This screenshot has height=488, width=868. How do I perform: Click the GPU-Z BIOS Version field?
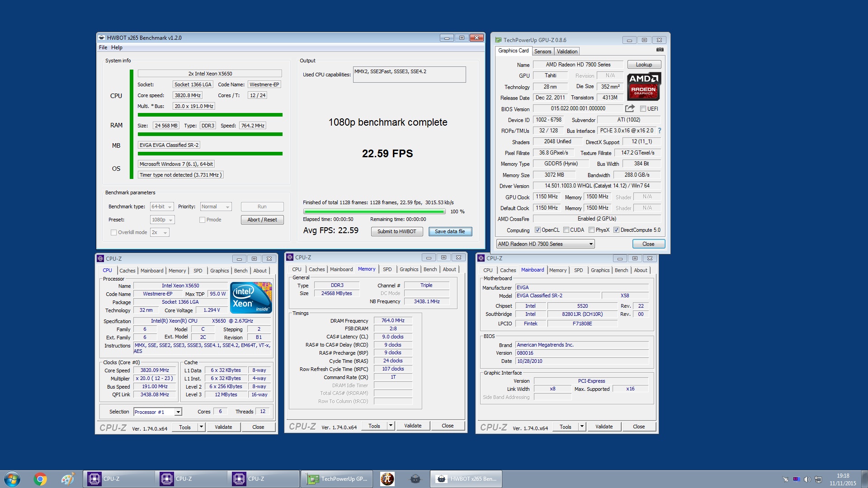pos(578,108)
